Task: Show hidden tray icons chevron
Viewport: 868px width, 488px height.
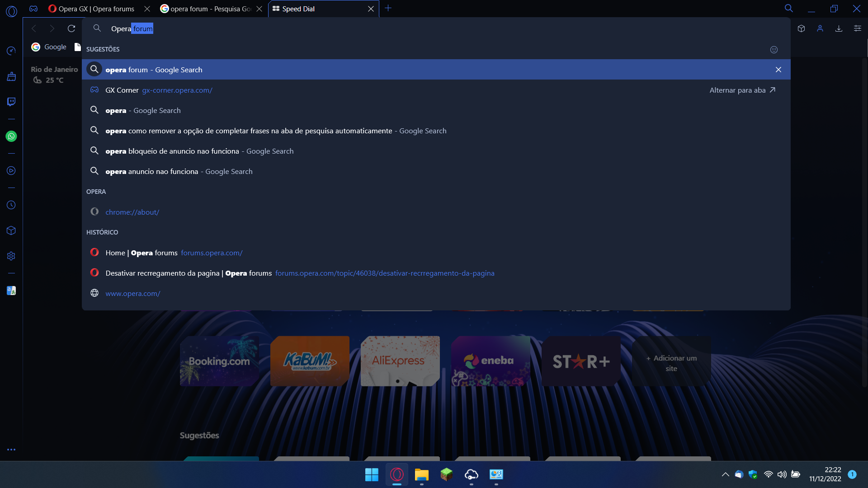Action: click(726, 474)
